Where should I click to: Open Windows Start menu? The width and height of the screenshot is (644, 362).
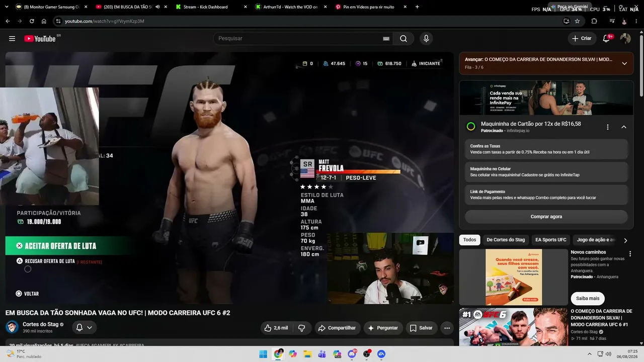[x=263, y=354]
